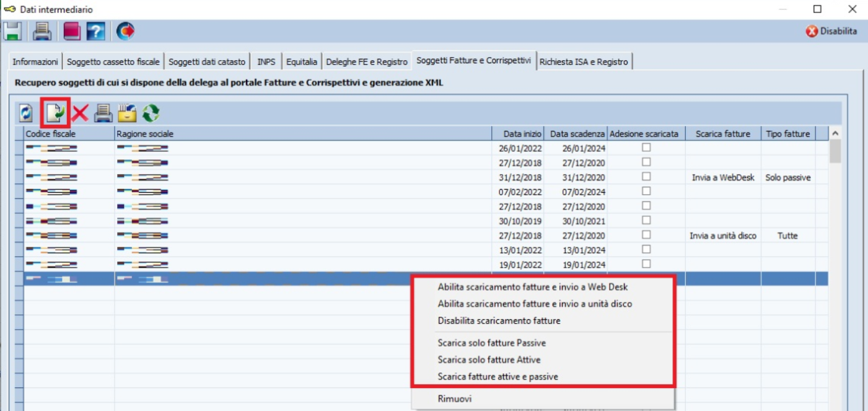Click the scrollbar up arrow of the grid

pyautogui.click(x=835, y=133)
